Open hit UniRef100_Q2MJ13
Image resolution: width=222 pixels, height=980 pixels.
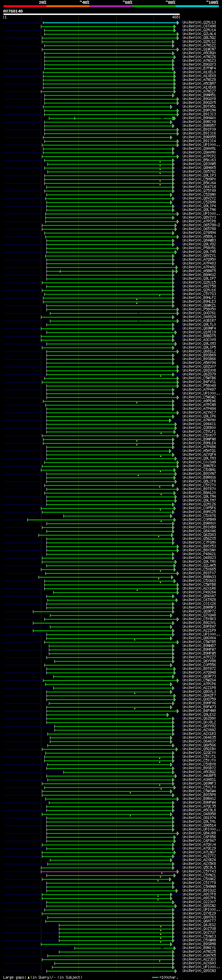[199, 23]
